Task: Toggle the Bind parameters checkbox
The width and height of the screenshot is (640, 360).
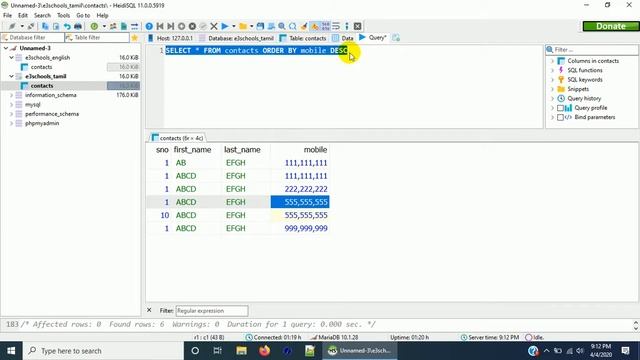Action: pyautogui.click(x=560, y=117)
